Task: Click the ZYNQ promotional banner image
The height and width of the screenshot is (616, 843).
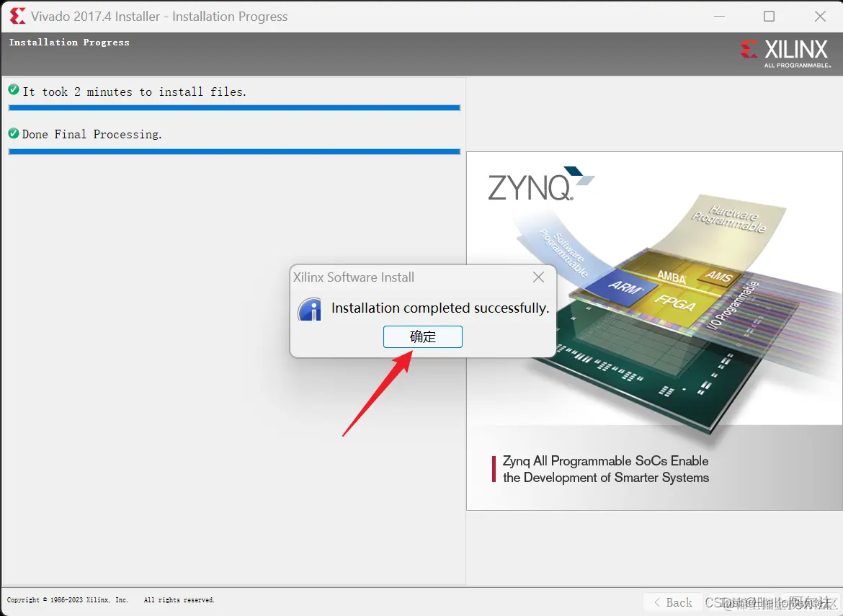Action: (x=654, y=331)
